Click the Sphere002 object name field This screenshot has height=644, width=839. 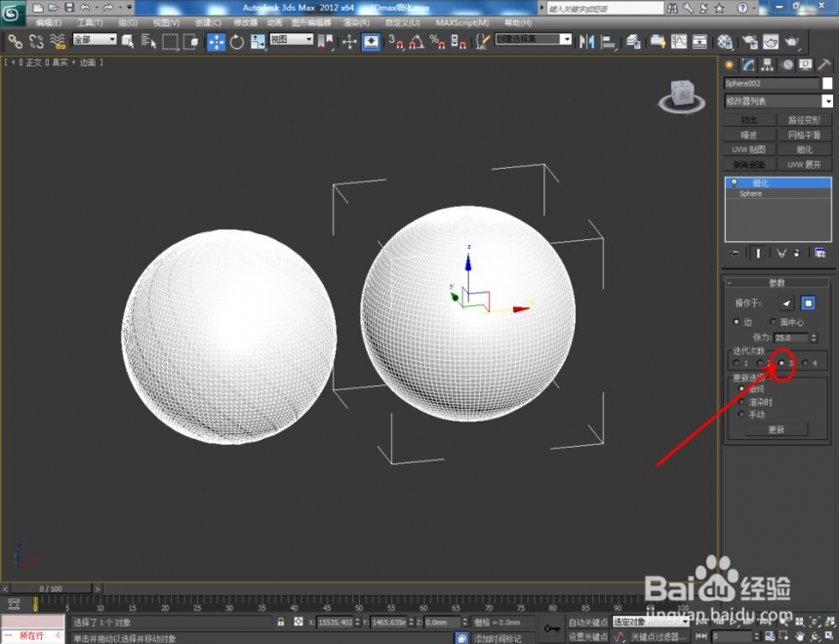coord(771,83)
